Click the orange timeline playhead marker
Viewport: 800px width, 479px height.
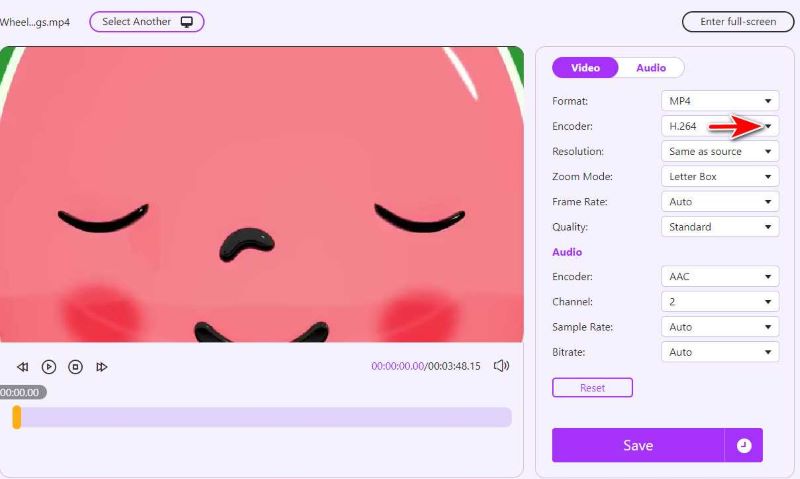pyautogui.click(x=16, y=417)
